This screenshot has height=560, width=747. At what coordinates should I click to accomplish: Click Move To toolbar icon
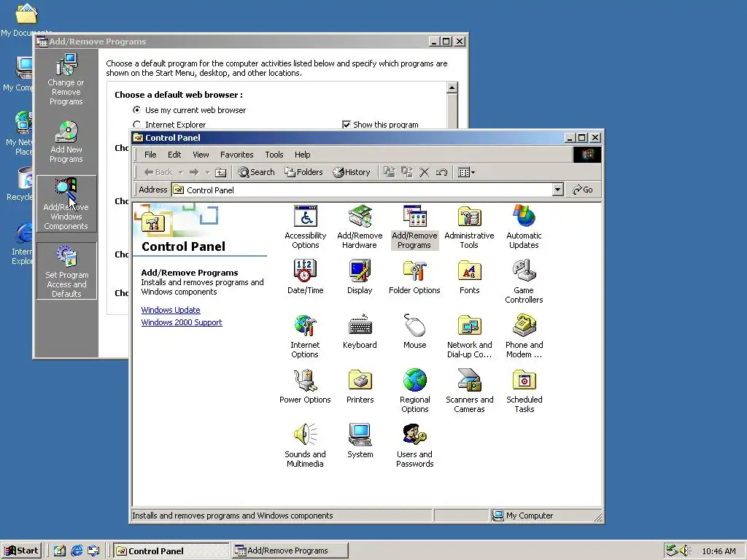click(x=390, y=172)
